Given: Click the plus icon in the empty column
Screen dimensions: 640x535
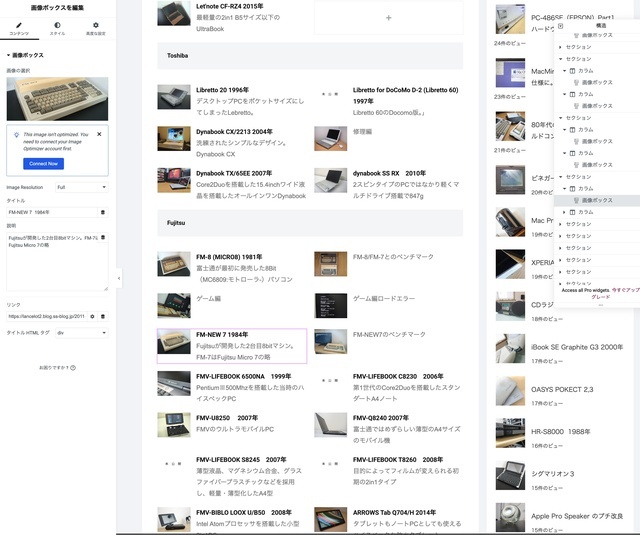Looking at the screenshot, I should point(389,18).
